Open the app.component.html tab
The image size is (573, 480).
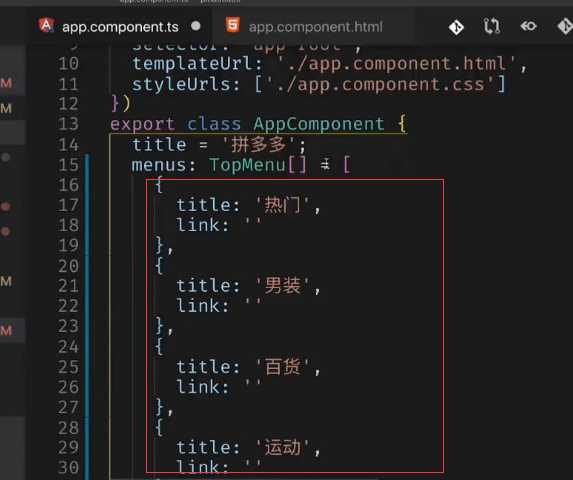pos(315,26)
